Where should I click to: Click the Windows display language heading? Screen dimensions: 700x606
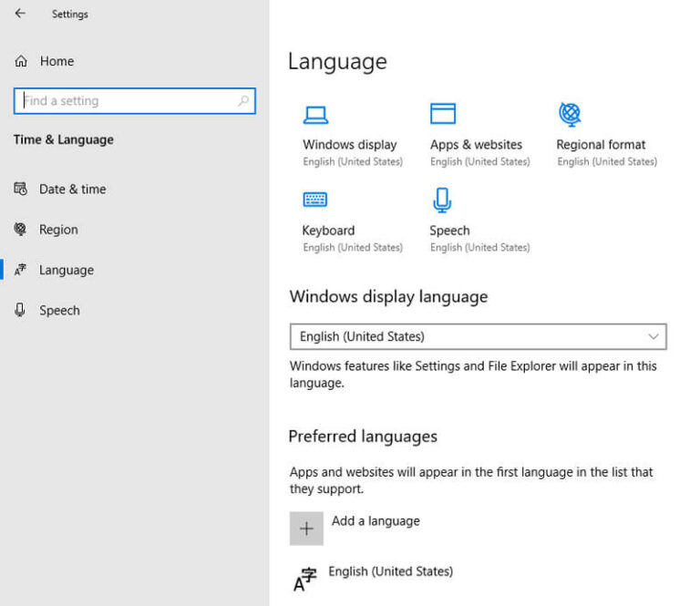point(388,297)
